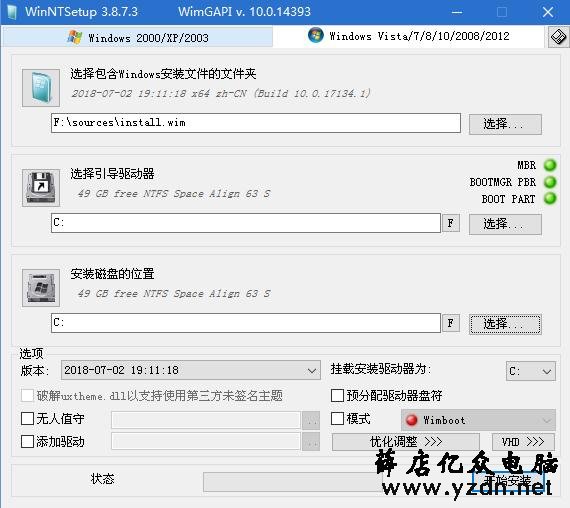Click the installation disk drive icon
The height and width of the screenshot is (508, 570).
pos(41,288)
